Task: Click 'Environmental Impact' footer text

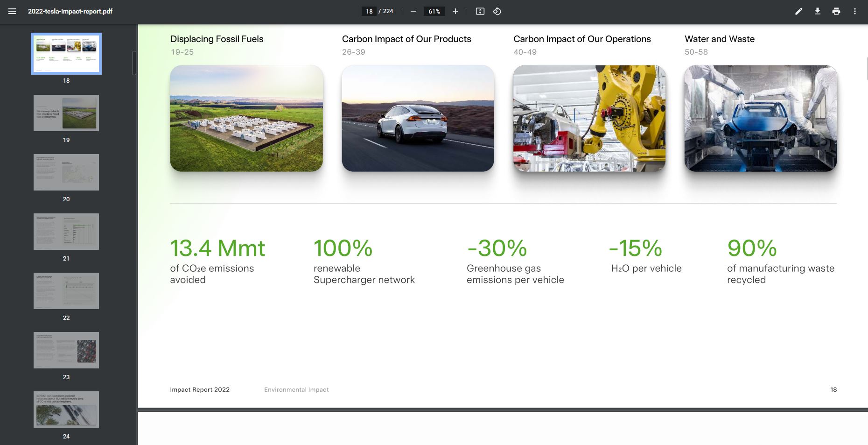Action: [x=296, y=389]
